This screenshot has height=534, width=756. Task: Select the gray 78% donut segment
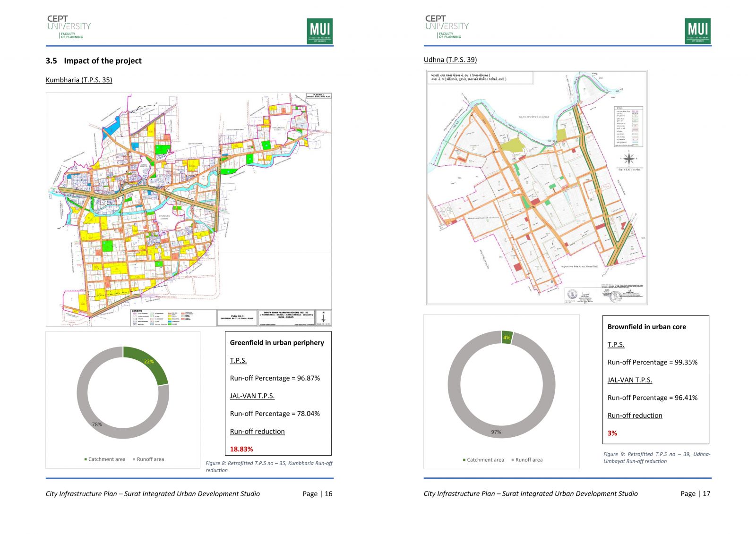click(97, 424)
